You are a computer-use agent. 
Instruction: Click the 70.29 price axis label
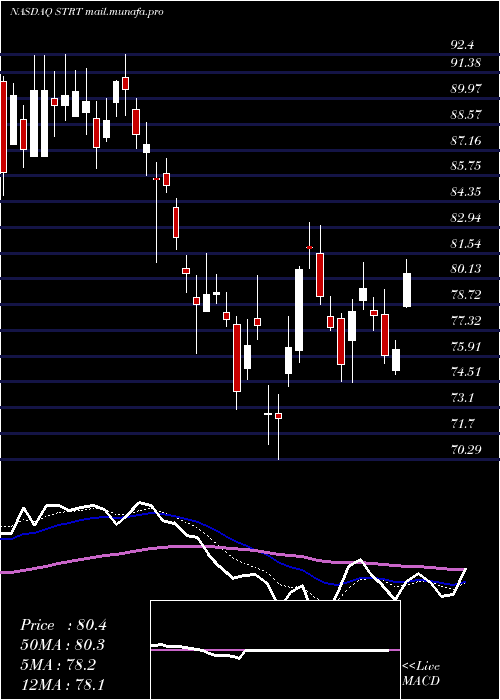pyautogui.click(x=466, y=449)
